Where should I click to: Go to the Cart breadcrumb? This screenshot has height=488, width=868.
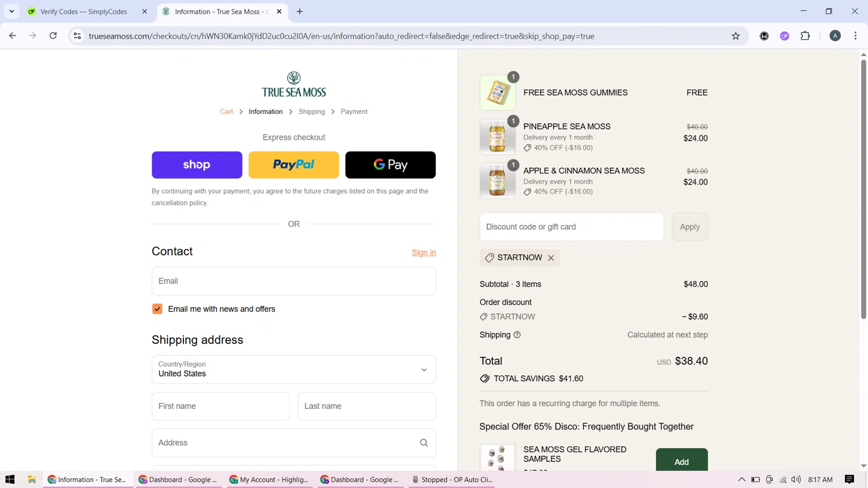pos(226,112)
